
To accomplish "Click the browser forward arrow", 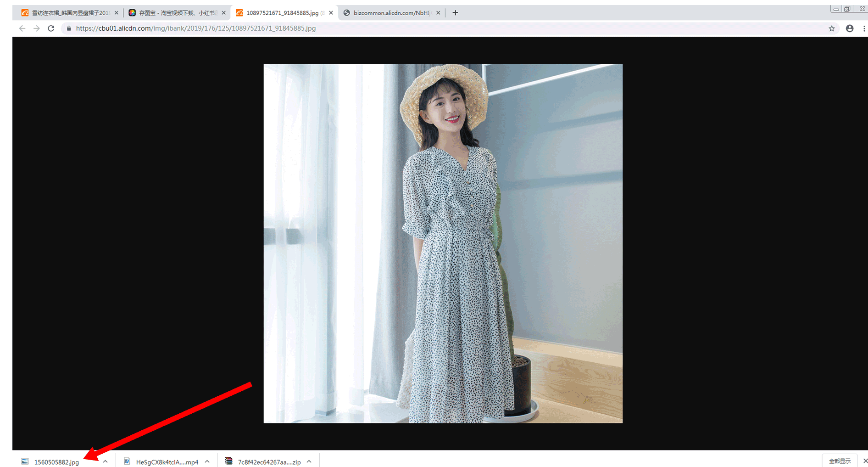I will pos(37,28).
